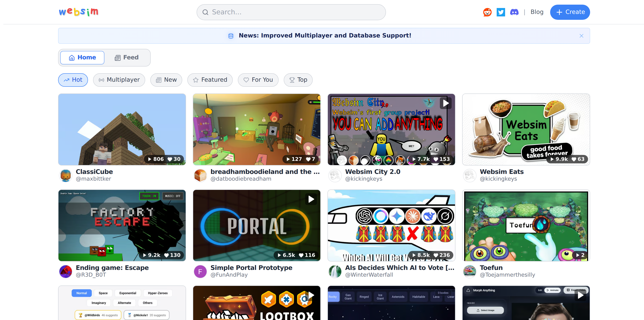Visit the @R3D_B0T profile
The height and width of the screenshot is (320, 644).
(91, 275)
